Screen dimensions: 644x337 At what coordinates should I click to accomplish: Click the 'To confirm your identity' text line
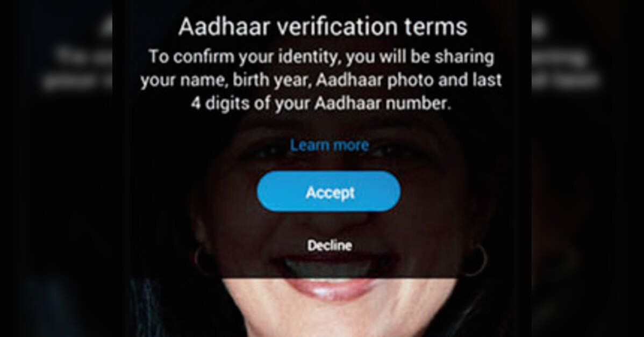[321, 57]
